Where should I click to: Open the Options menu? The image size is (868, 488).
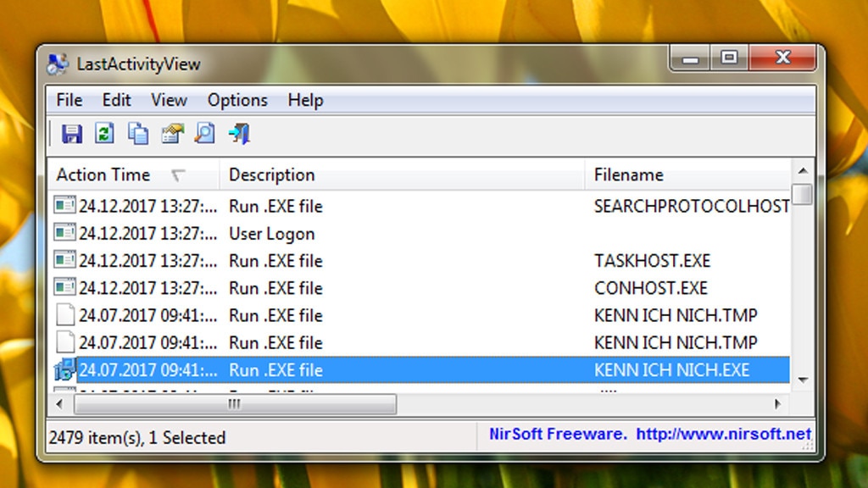[x=237, y=100]
